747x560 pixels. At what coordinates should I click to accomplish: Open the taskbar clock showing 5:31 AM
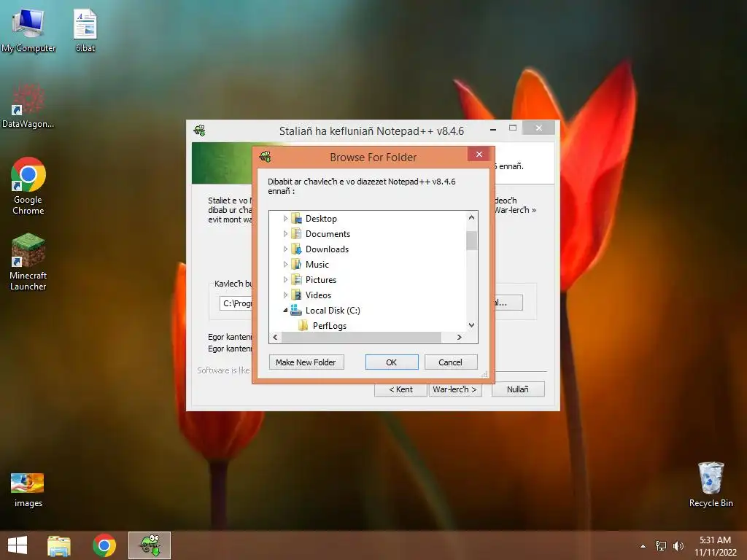coord(715,546)
